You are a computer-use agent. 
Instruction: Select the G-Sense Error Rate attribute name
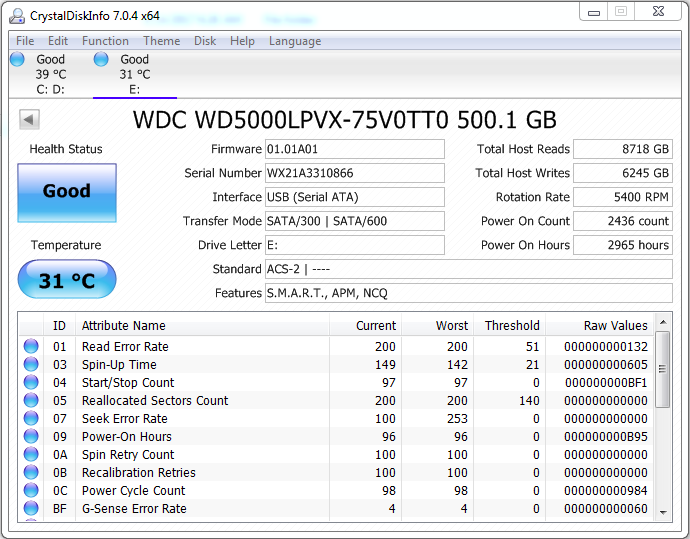tap(134, 509)
